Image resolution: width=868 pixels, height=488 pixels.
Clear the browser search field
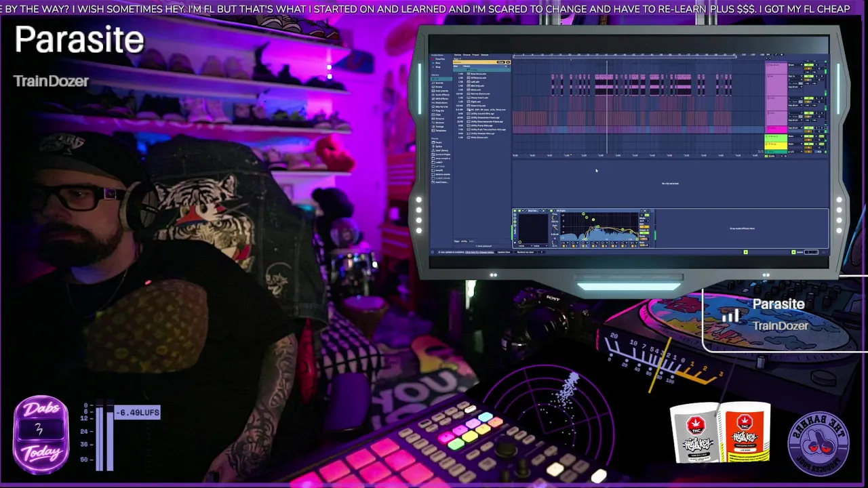[500, 62]
